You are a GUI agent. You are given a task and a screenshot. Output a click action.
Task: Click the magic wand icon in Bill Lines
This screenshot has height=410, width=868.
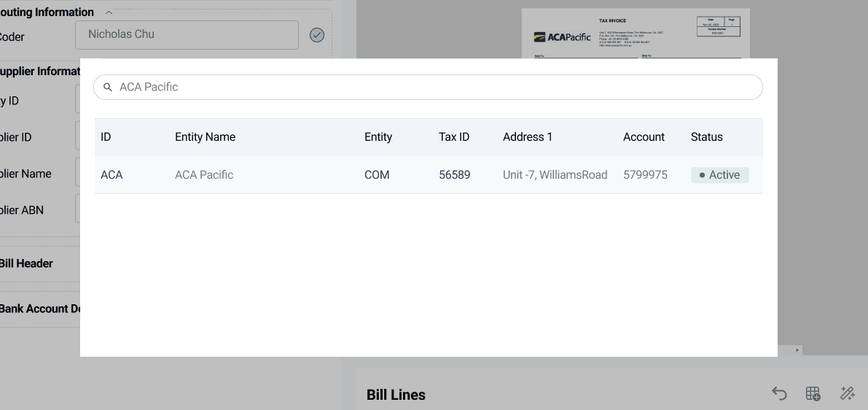pyautogui.click(x=848, y=393)
